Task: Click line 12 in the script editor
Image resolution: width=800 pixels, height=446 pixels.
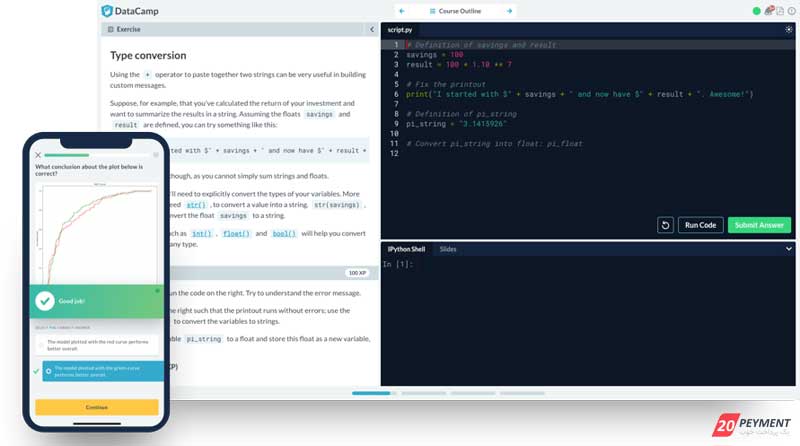Action: coord(587,154)
